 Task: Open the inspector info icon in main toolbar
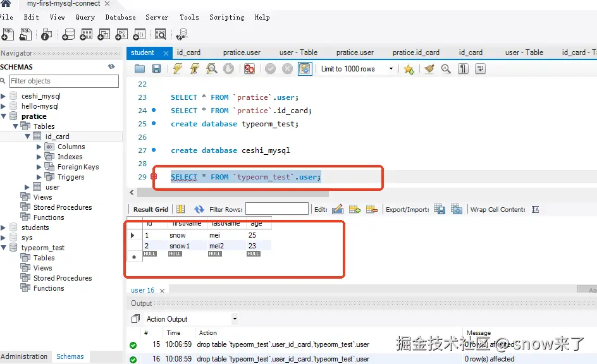point(46,34)
